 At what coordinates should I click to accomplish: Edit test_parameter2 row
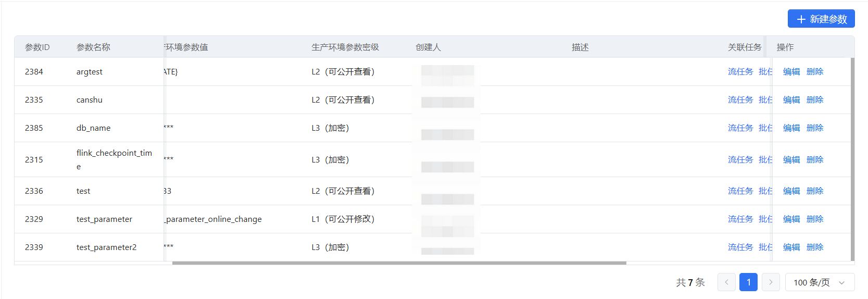(791, 247)
